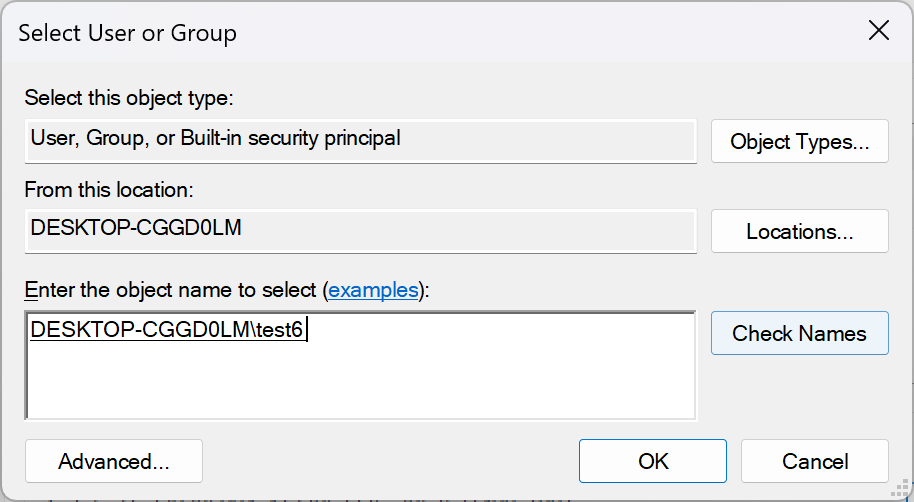Place cursor at end of the entered object name
This screenshot has width=914, height=502.
click(307, 330)
